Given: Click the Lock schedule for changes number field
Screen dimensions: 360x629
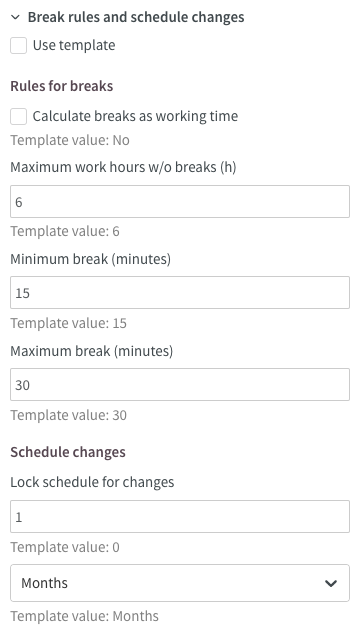Looking at the screenshot, I should [x=180, y=517].
